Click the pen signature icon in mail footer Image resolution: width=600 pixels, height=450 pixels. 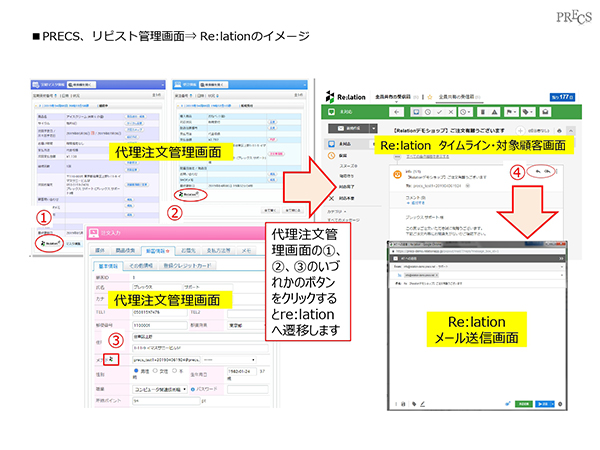[422, 404]
